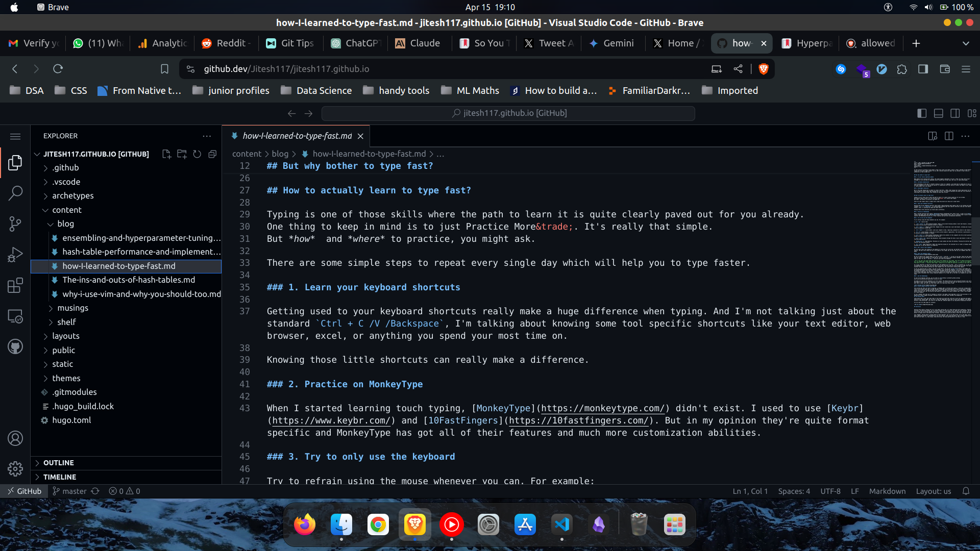Screen dimensions: 980x551
Task: Click the UTF-8 encoding indicator in status bar
Action: click(830, 491)
